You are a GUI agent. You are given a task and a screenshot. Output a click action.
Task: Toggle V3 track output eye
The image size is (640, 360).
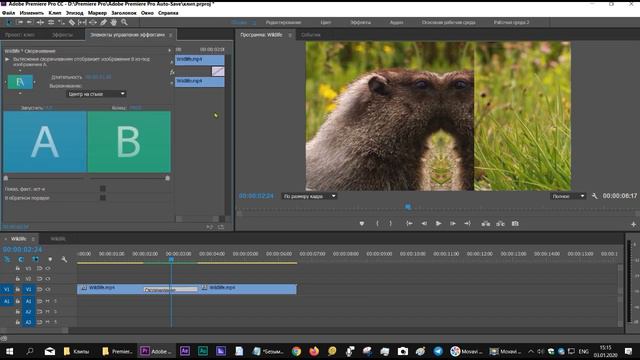48,269
